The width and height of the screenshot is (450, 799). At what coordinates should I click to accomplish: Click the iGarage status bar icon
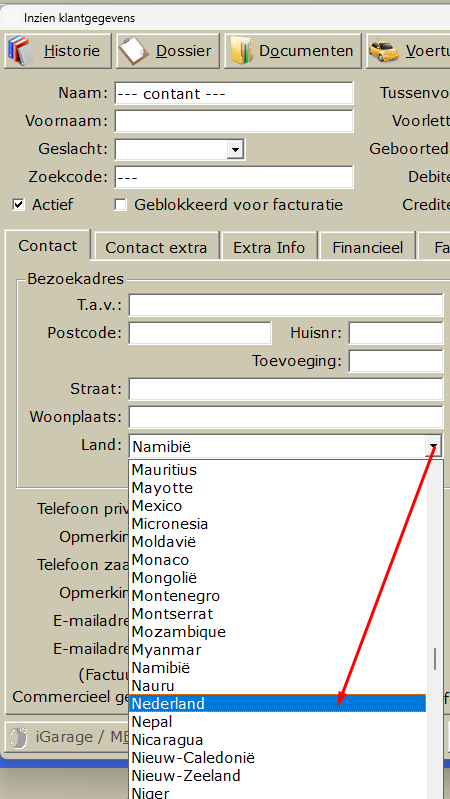(19, 737)
